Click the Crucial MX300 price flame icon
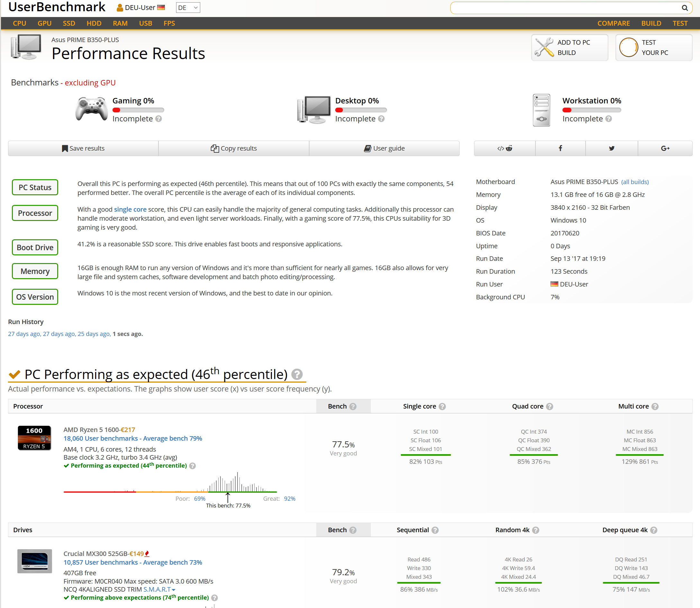 (x=147, y=554)
